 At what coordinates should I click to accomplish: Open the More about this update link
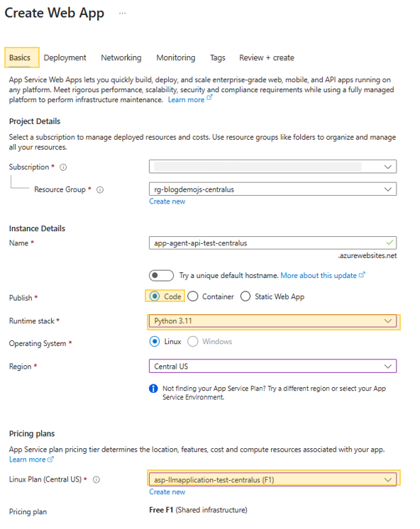click(x=319, y=275)
